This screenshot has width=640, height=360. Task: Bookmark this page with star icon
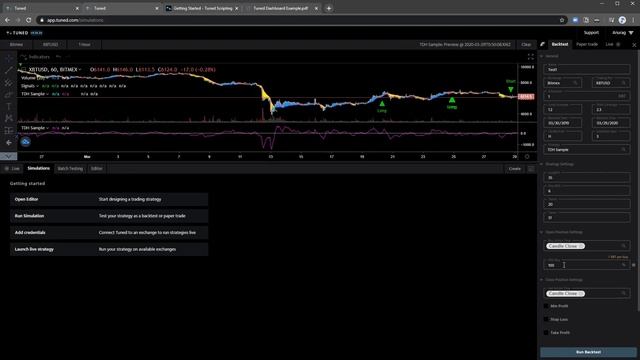point(562,20)
